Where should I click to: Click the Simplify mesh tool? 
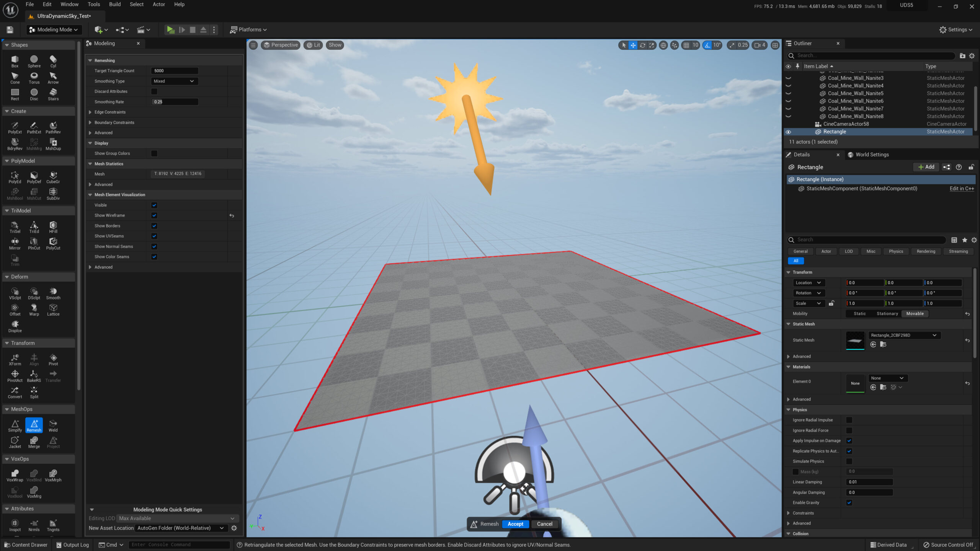pos(15,425)
